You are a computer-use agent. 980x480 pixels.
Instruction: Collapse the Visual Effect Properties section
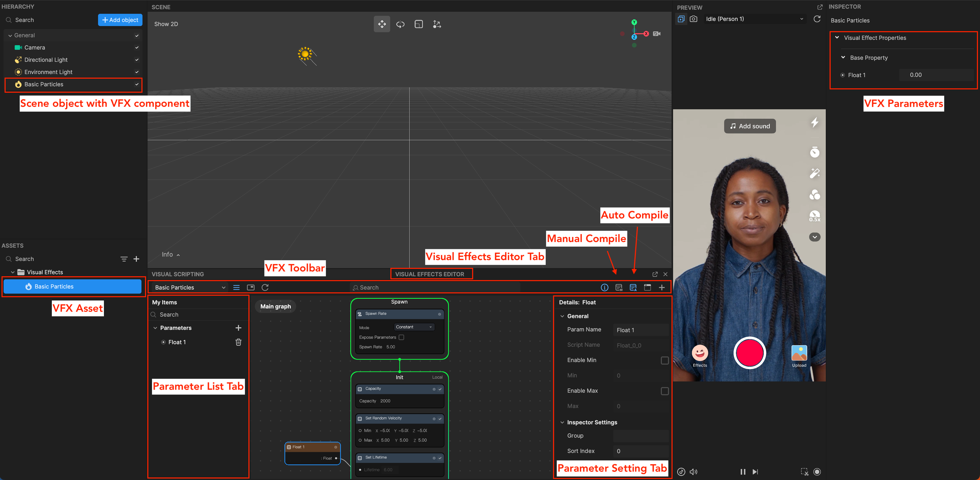[837, 38]
